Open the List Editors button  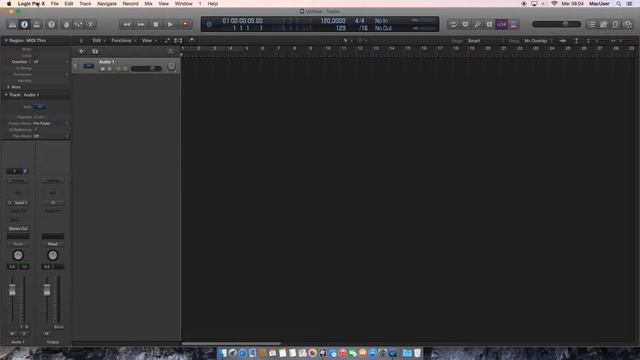[591, 24]
